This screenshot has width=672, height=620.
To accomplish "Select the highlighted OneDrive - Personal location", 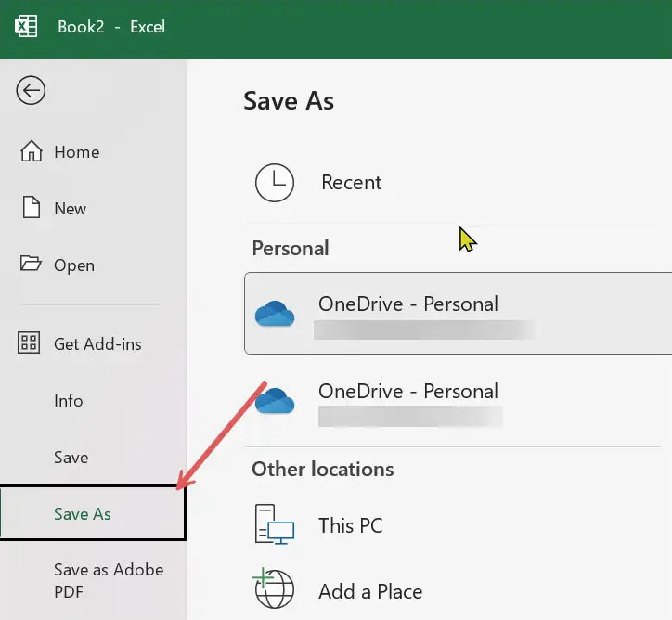I will (x=408, y=304).
